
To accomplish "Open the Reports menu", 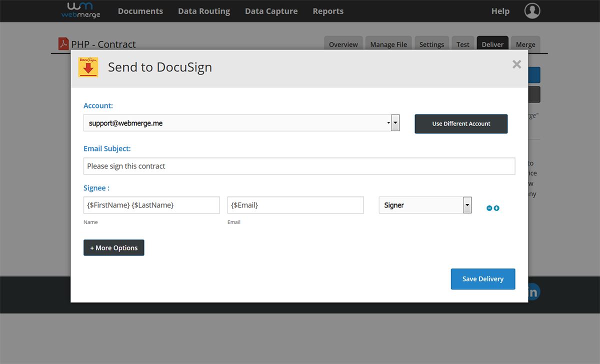I will [328, 11].
